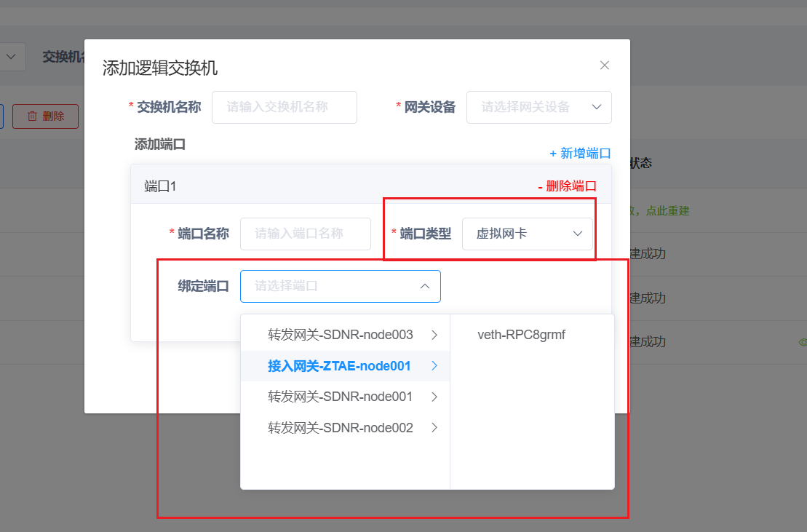The height and width of the screenshot is (532, 807).
Task: Open the 请选择网关设备 combo box
Action: point(538,107)
